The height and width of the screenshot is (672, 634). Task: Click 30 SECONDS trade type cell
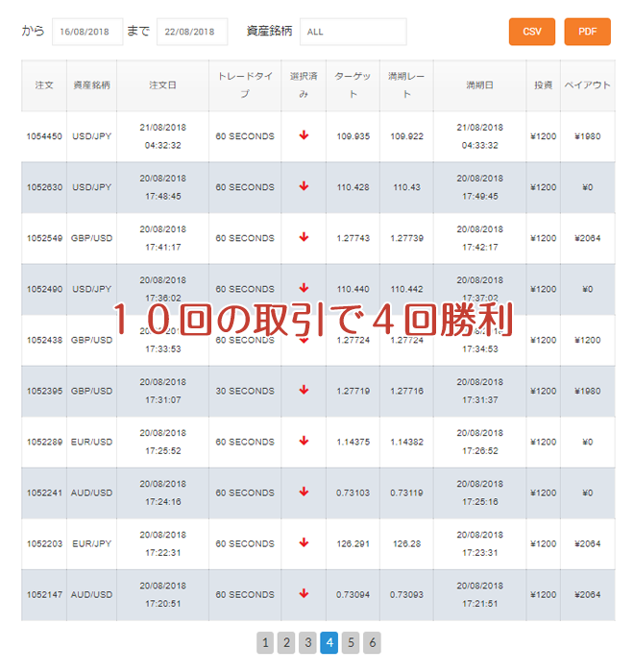245,391
